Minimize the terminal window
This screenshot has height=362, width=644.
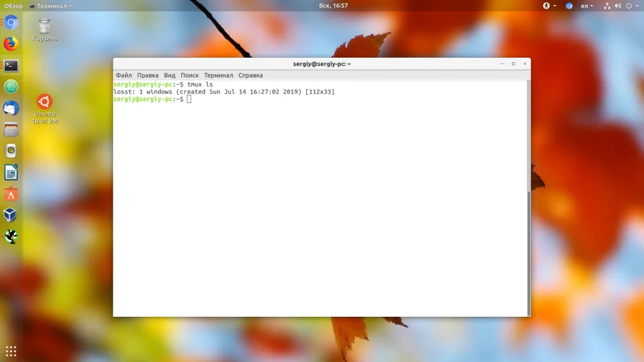point(502,63)
